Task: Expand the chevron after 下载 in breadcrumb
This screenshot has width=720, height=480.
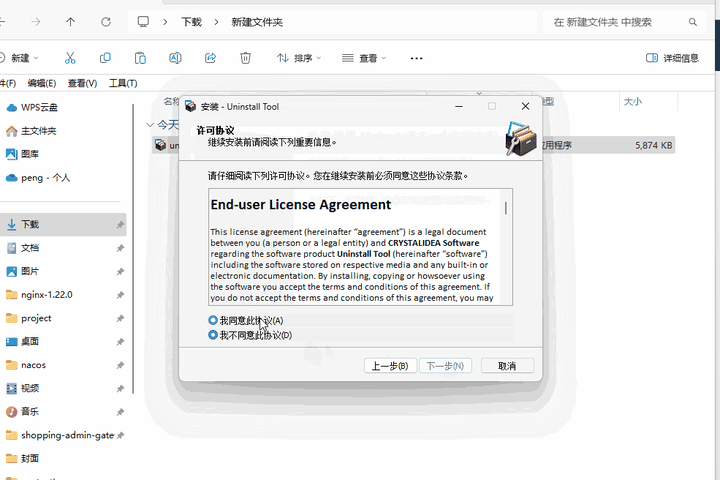Action: (216, 22)
